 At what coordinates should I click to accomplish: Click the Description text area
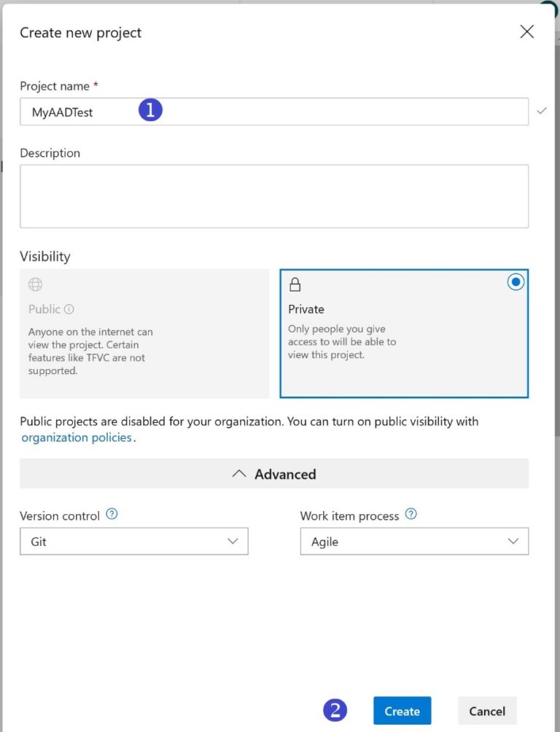click(273, 196)
